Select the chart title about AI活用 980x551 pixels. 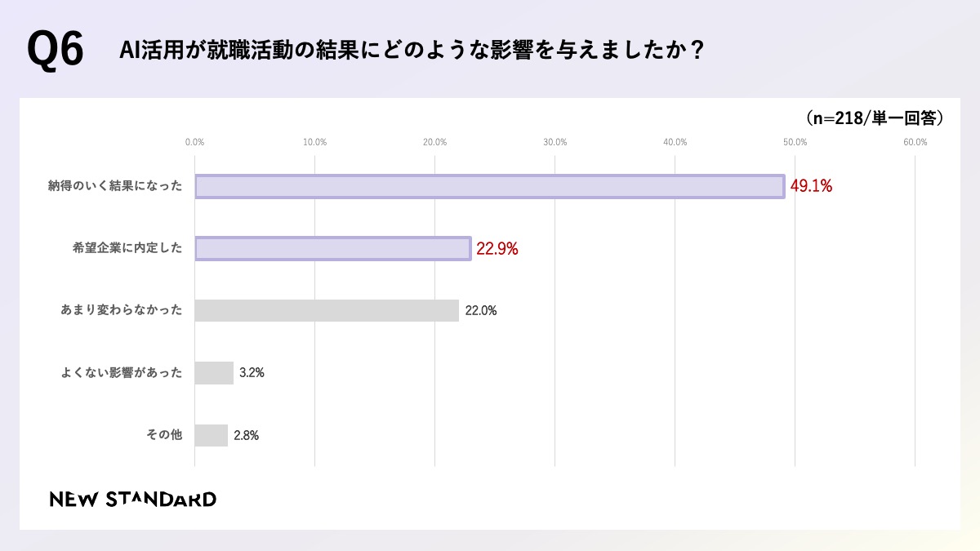point(412,51)
